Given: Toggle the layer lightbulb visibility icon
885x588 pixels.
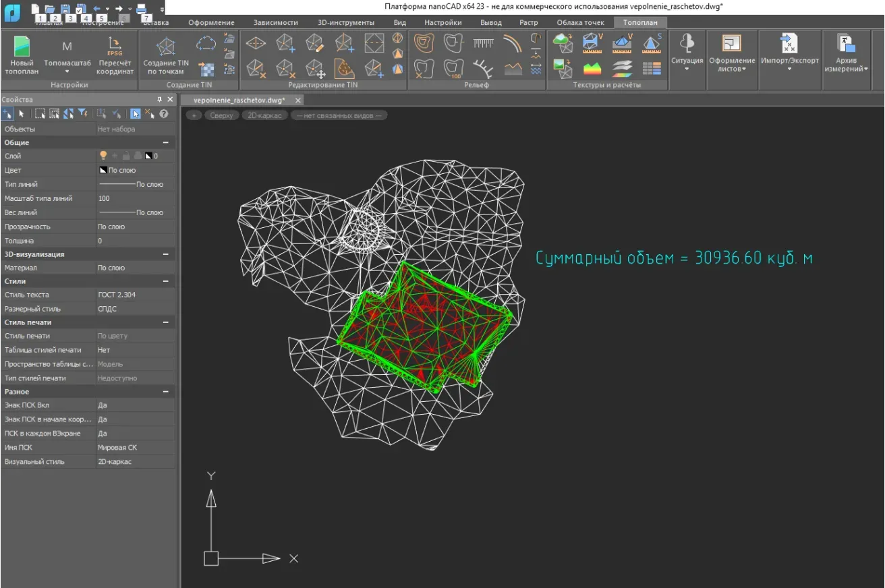Looking at the screenshot, I should [104, 156].
